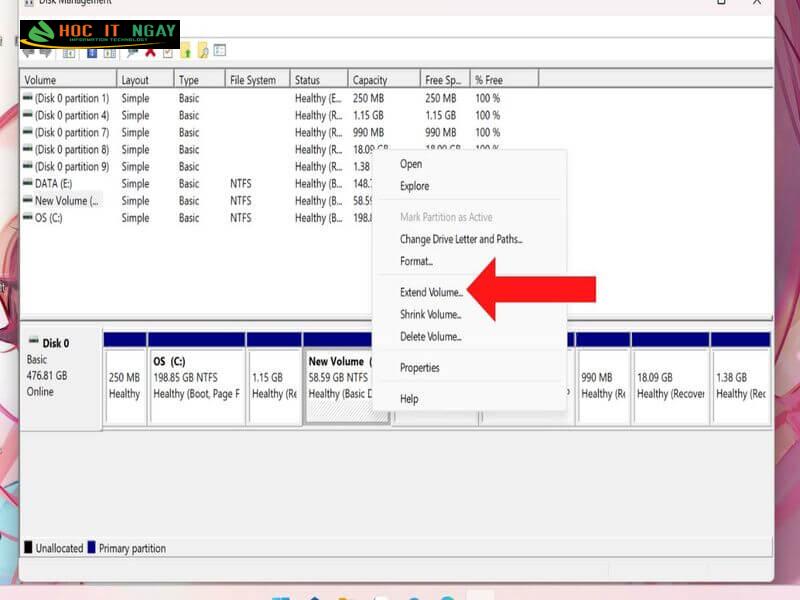Image resolution: width=800 pixels, height=600 pixels.
Task: Select Format... in the context menu
Action: click(x=416, y=261)
